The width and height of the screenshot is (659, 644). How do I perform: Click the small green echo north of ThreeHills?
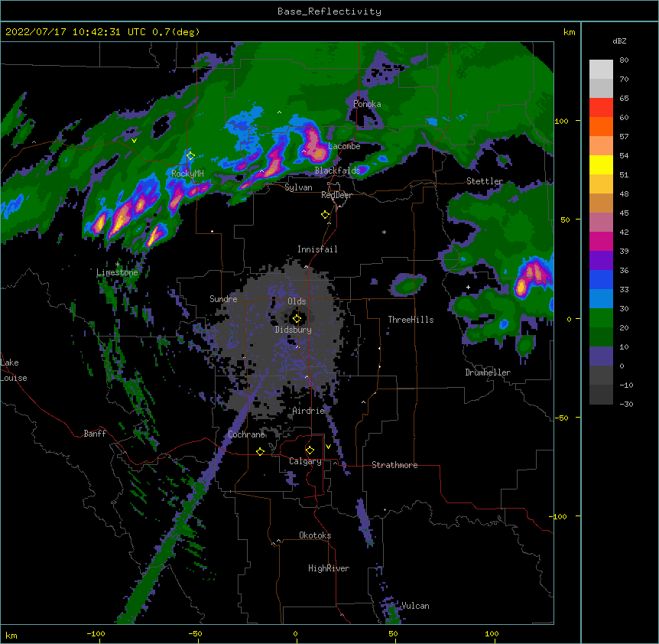pos(407,285)
